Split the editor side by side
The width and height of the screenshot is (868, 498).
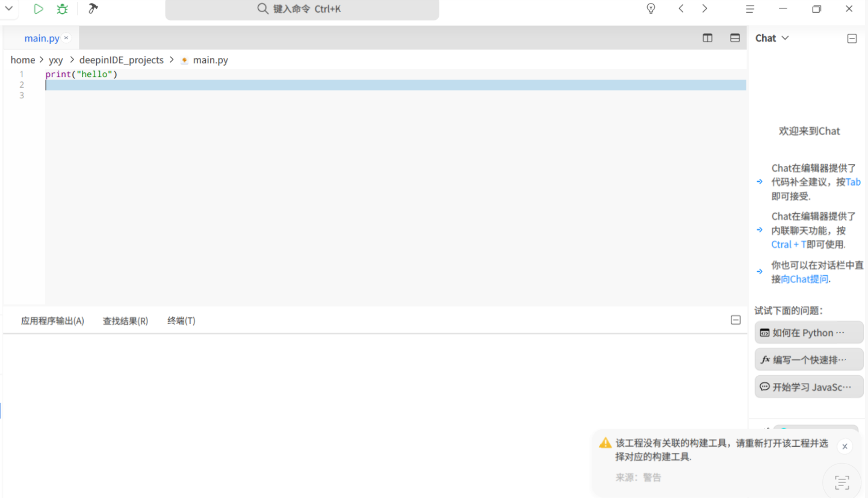707,38
